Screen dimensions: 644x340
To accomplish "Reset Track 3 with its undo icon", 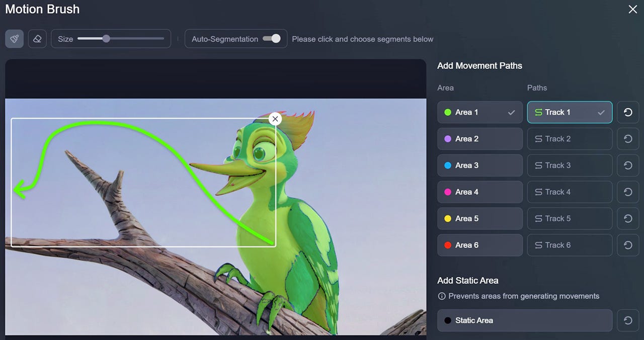I will point(628,165).
